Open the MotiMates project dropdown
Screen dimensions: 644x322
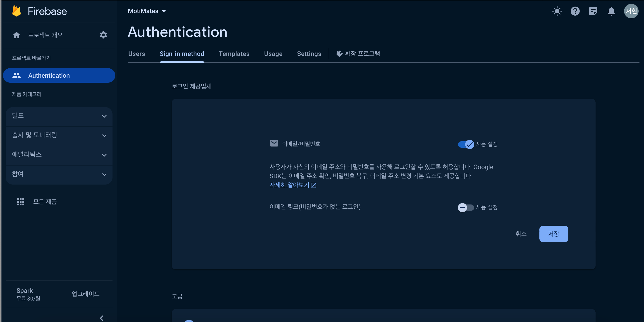pyautogui.click(x=147, y=11)
